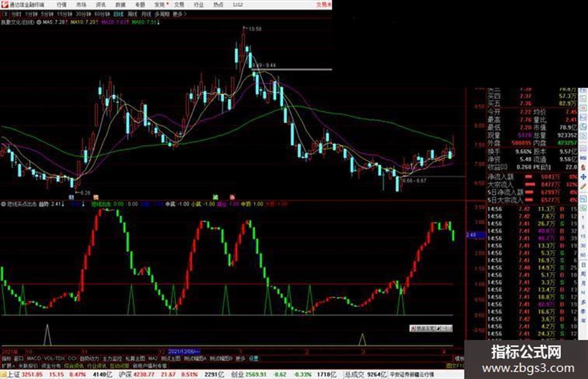Viewport: 588px width, 379px height.
Task: Switch to 15分钟 chart period
Action: coord(65,14)
